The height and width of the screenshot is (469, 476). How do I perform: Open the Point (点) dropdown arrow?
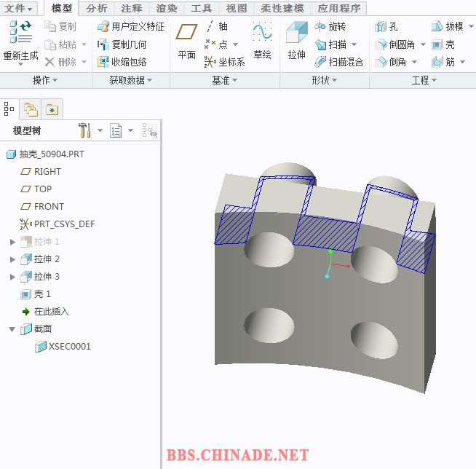tap(235, 44)
